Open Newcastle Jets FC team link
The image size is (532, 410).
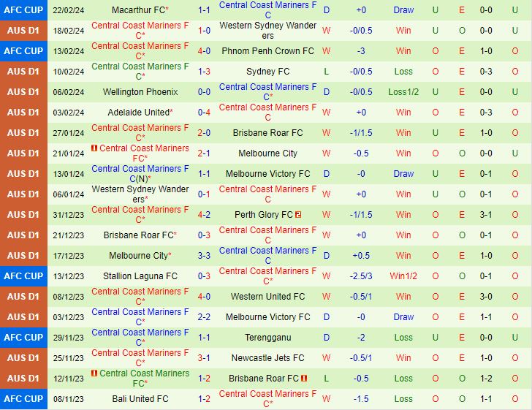point(267,357)
